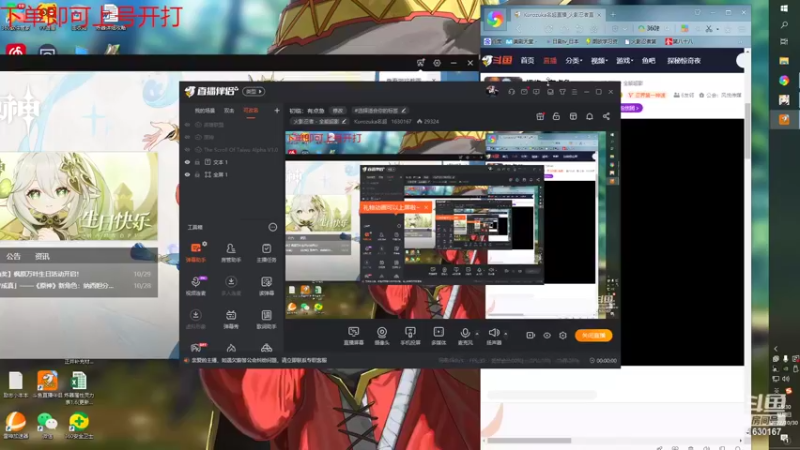This screenshot has width=800, height=450.
Task: Open stream settings gear next to 关闭直播
Action: [563, 335]
